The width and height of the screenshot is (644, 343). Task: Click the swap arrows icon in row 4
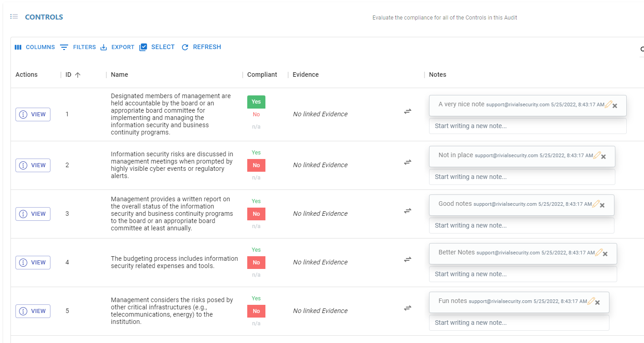coord(408,259)
